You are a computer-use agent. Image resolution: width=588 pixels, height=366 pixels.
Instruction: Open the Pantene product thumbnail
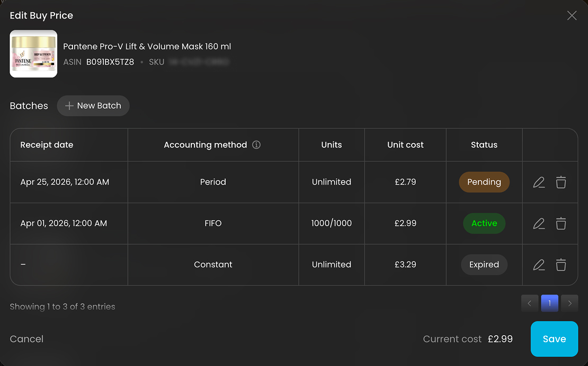pyautogui.click(x=33, y=54)
